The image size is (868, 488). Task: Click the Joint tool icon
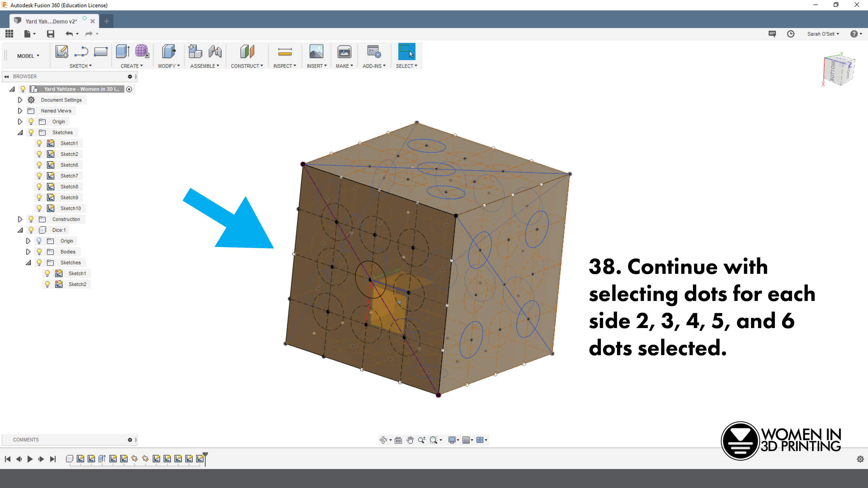[x=215, y=51]
